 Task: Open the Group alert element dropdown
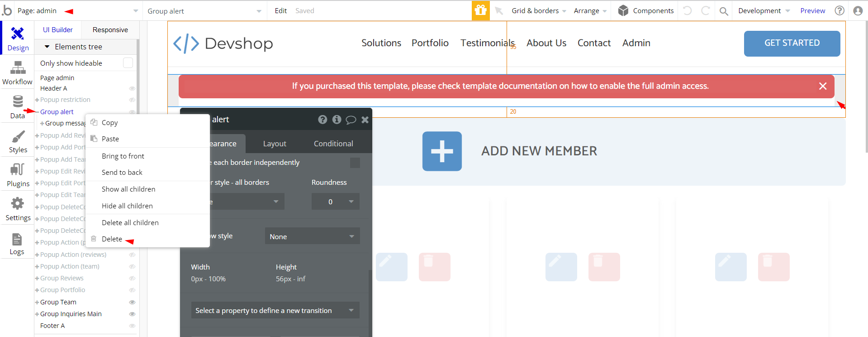[x=204, y=11]
